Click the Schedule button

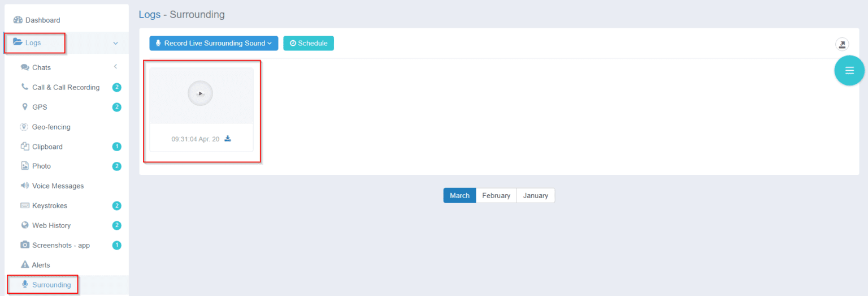309,44
